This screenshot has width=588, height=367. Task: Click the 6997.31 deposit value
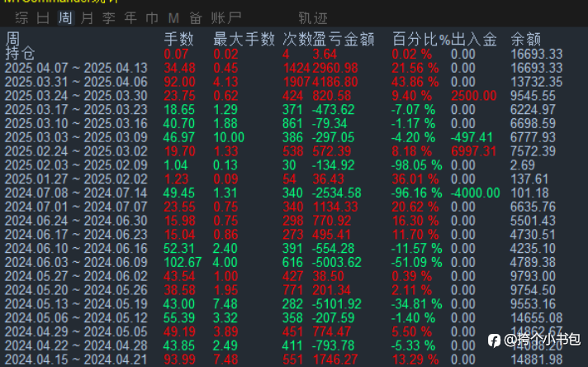(x=474, y=151)
